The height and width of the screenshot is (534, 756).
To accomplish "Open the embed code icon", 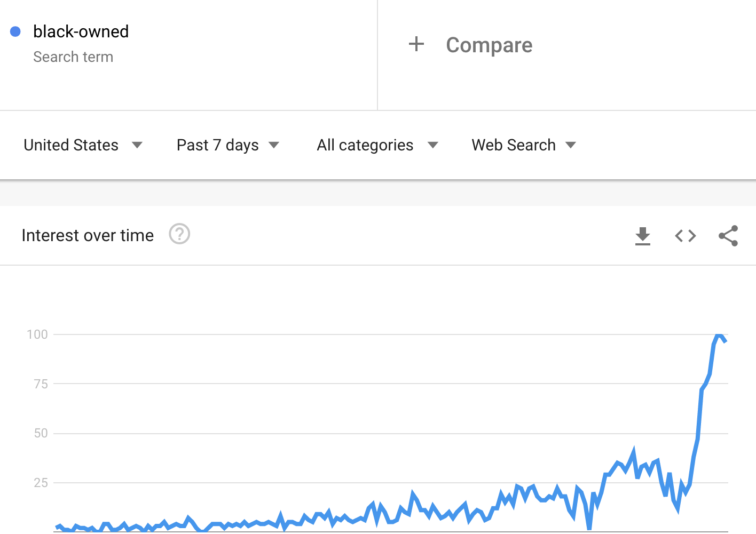I will [x=686, y=236].
